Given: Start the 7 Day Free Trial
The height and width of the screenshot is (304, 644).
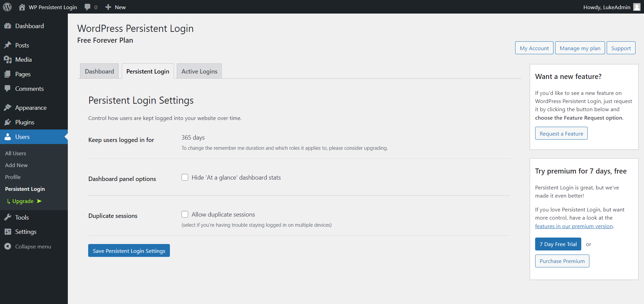Looking at the screenshot, I should point(558,244).
